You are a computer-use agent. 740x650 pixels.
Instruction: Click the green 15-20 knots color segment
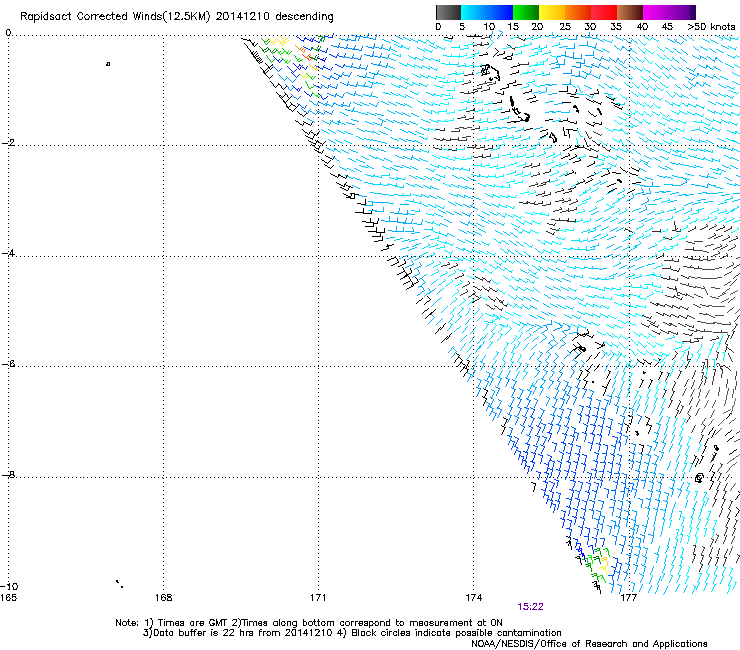point(526,12)
